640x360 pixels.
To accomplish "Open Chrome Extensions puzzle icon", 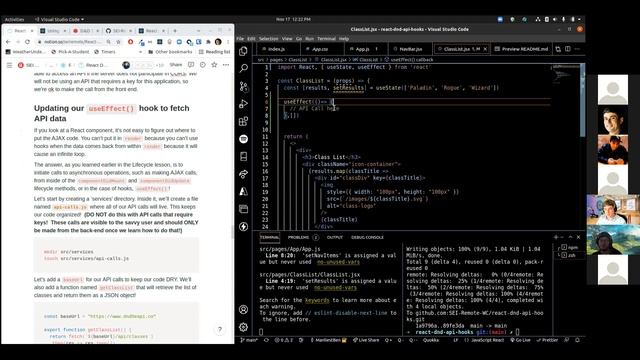I will (209, 42).
